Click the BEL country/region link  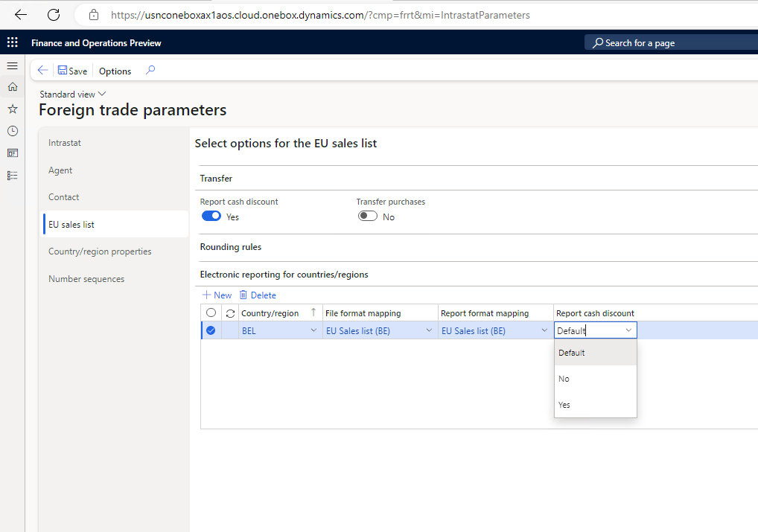click(249, 331)
